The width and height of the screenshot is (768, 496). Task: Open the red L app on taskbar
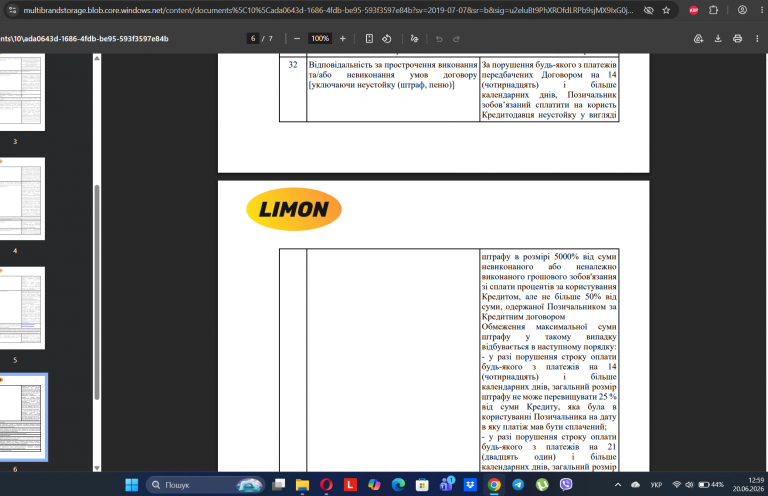[350, 485]
